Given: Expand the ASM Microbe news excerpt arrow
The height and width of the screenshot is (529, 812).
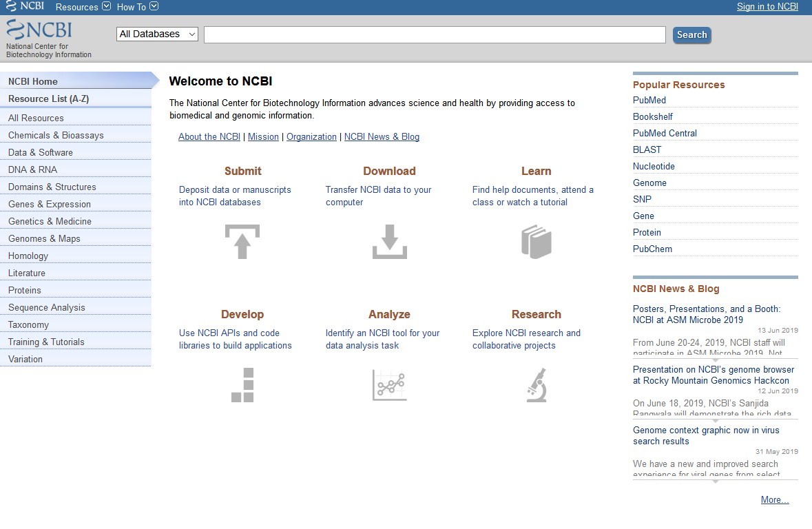Looking at the screenshot, I should [x=715, y=360].
